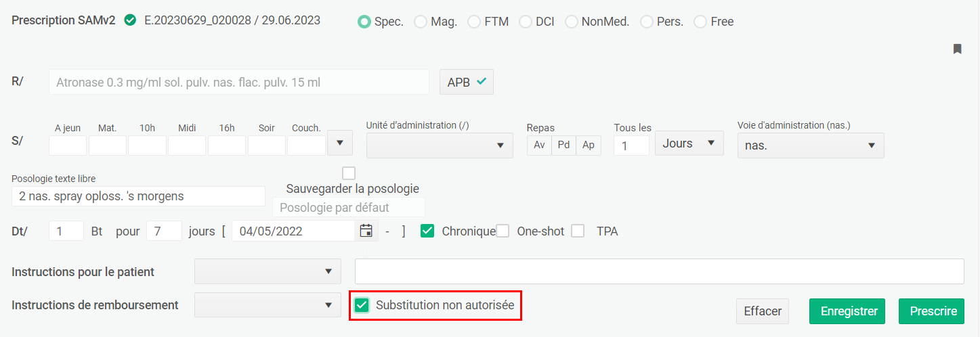Expand the Unité d'administration dropdown
This screenshot has height=337, width=980.
click(440, 145)
